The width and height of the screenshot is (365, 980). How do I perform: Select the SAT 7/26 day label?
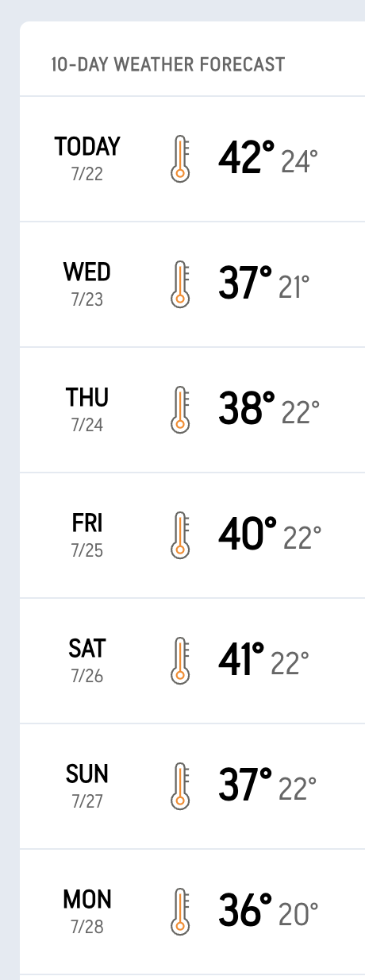[x=87, y=661]
